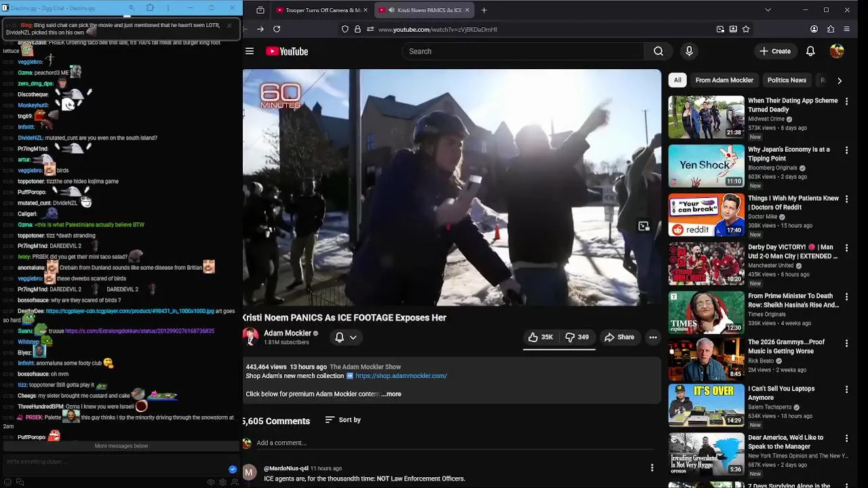Open more actions ellipsis under the video
The width and height of the screenshot is (868, 488).
(x=653, y=337)
